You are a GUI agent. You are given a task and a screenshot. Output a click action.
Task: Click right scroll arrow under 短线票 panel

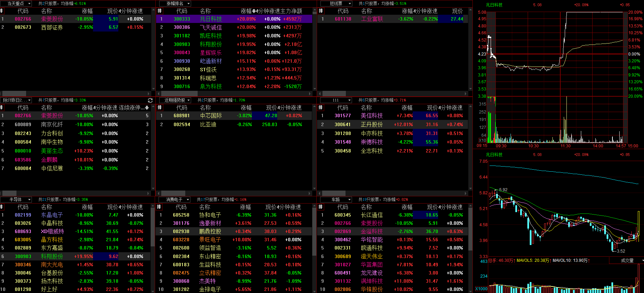tap(466, 94)
